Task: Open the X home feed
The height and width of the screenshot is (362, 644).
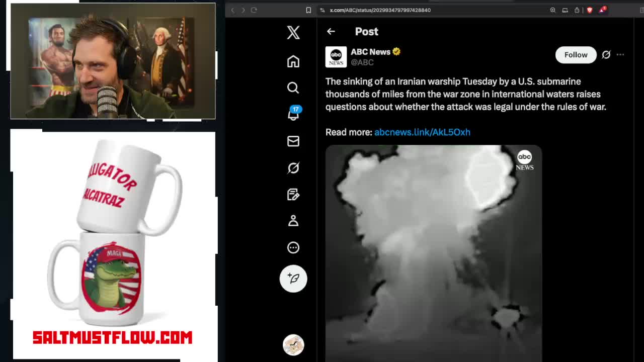Action: [x=293, y=61]
